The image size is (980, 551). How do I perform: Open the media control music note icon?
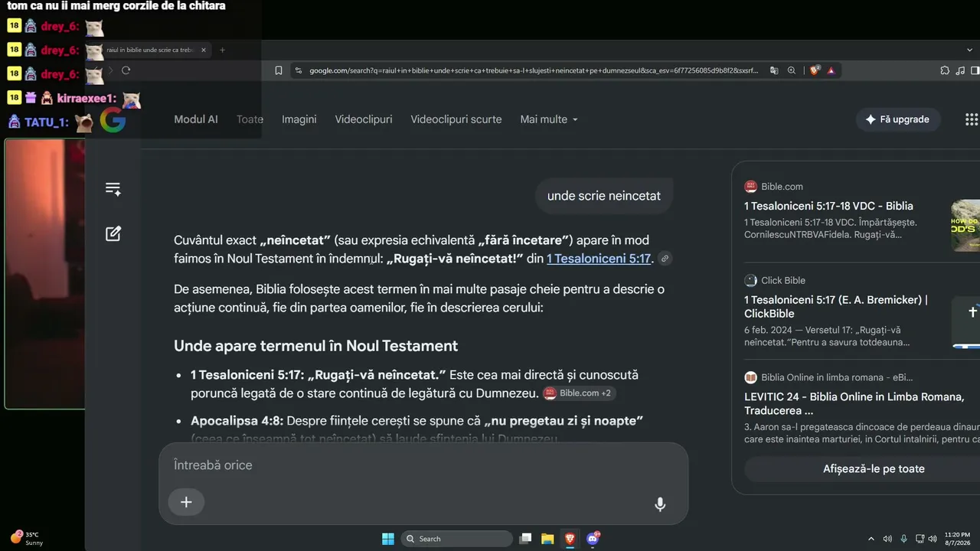coord(960,70)
